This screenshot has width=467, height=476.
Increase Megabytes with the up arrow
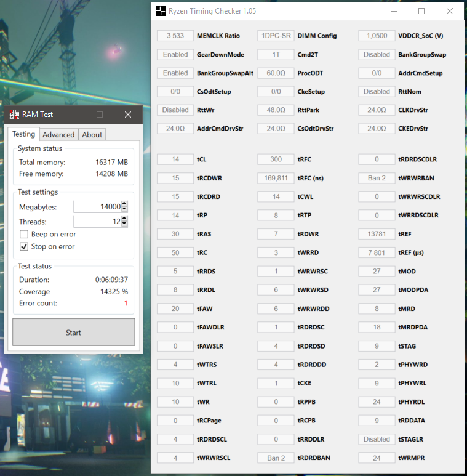tap(124, 204)
